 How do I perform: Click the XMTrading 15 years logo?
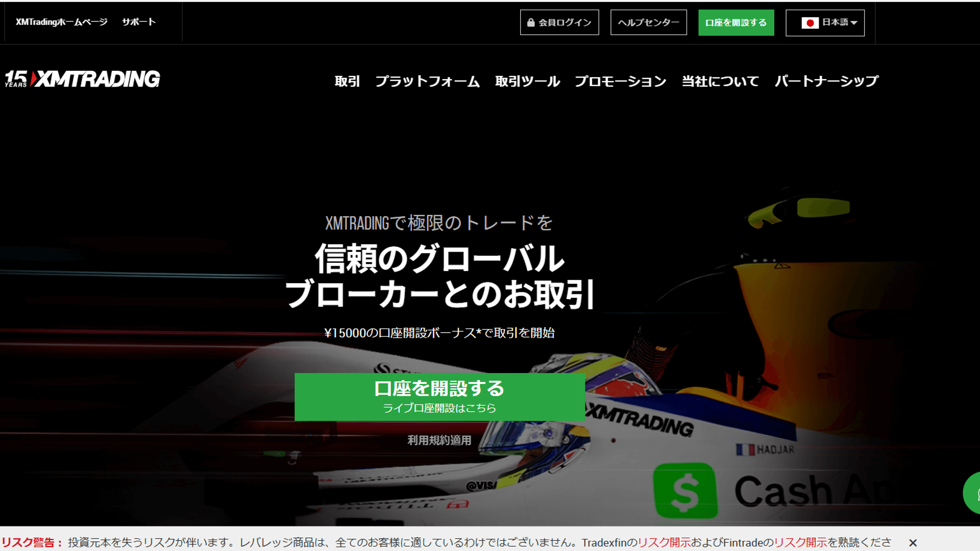click(83, 79)
